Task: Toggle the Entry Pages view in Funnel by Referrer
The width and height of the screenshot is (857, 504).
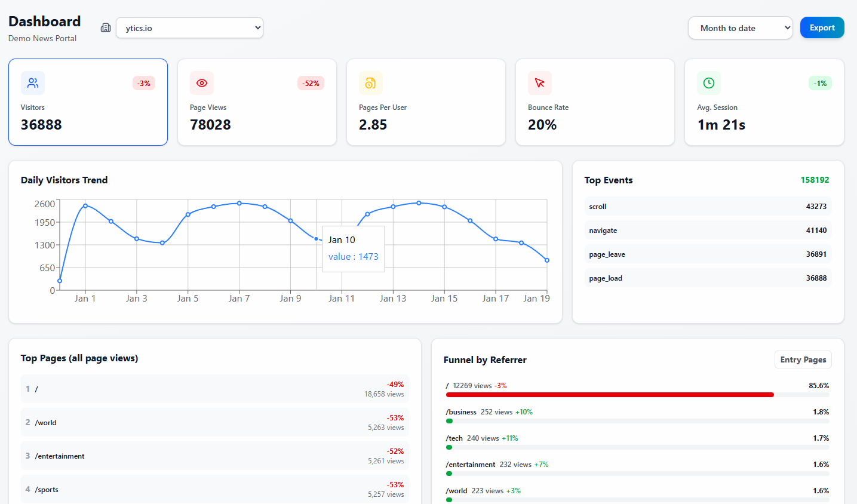Action: click(x=803, y=359)
